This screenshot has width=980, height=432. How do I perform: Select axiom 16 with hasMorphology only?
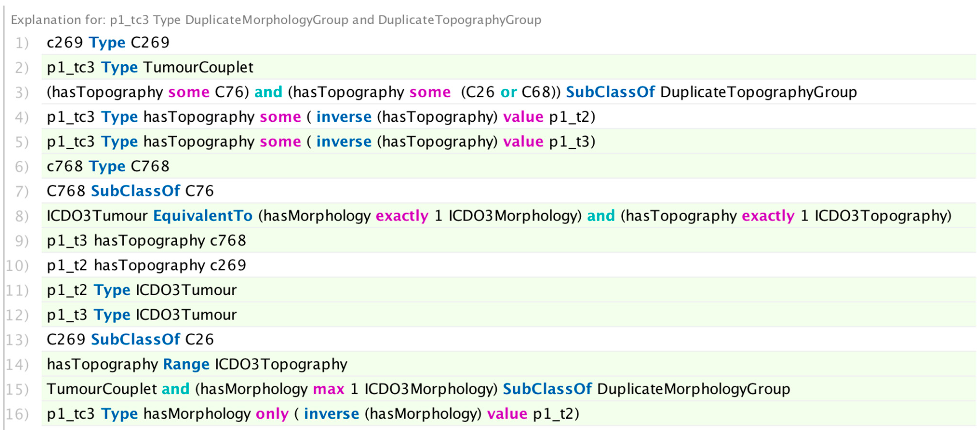tap(508, 413)
